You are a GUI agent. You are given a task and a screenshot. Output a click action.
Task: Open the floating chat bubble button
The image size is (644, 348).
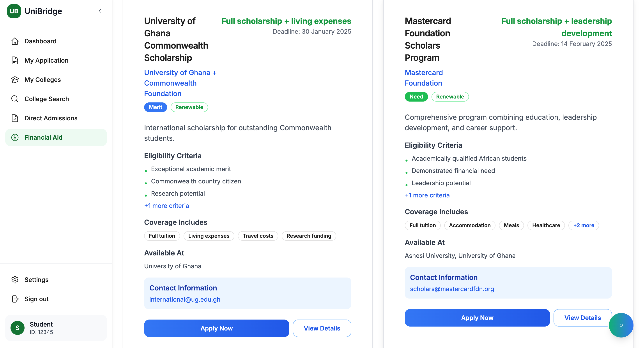point(621,325)
